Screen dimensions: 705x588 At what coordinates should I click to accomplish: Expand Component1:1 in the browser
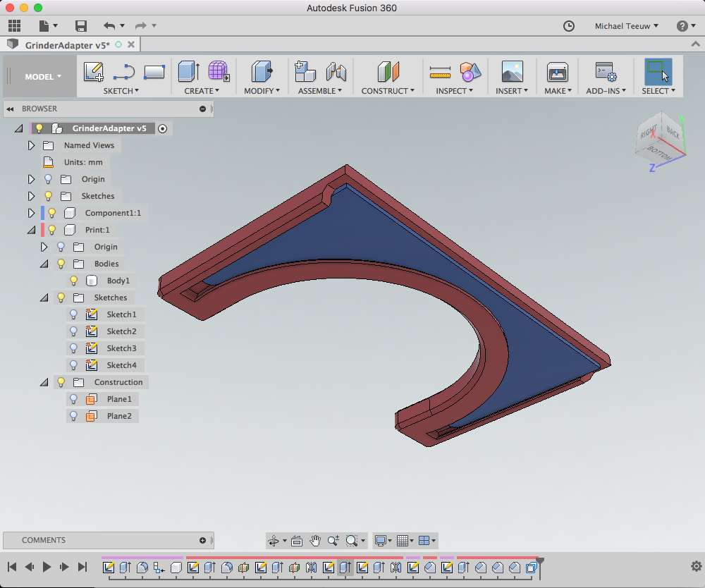tap(31, 213)
